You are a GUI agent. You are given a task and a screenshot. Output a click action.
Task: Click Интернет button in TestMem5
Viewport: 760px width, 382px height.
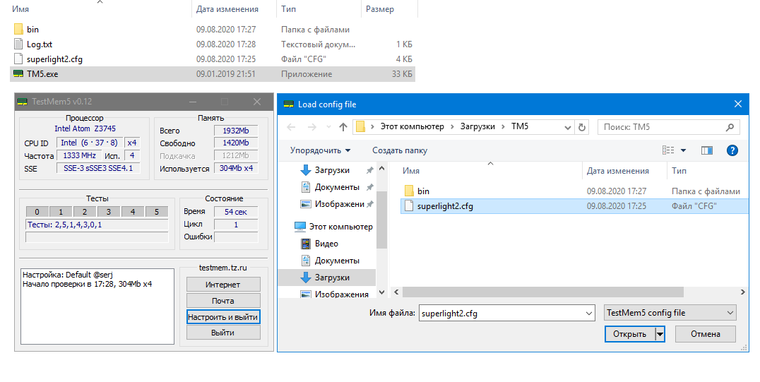tap(223, 285)
